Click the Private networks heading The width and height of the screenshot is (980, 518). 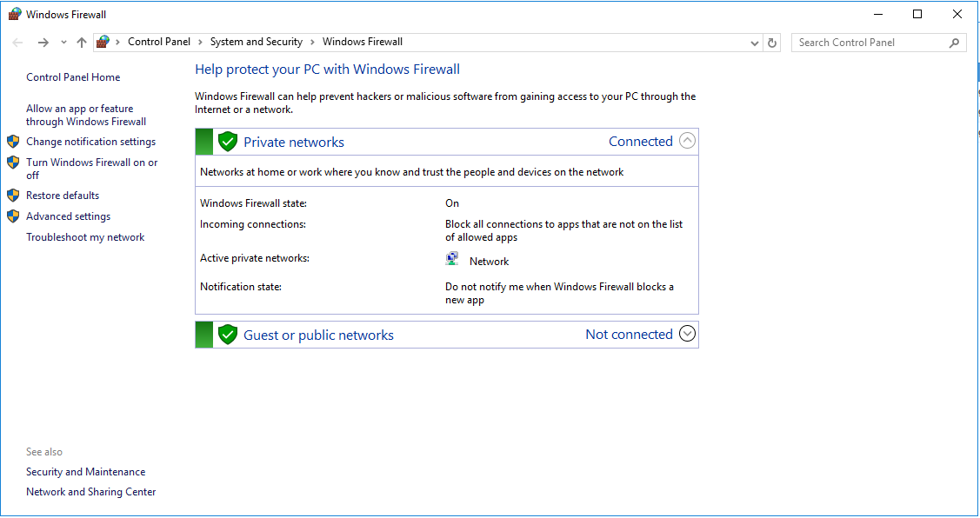point(294,143)
